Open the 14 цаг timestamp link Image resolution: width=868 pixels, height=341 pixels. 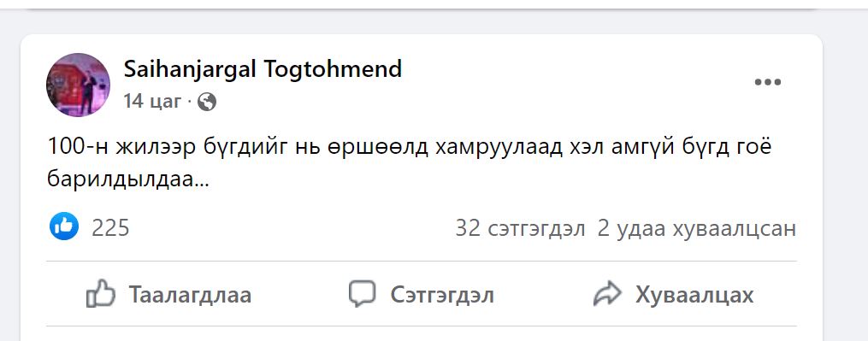pyautogui.click(x=152, y=102)
